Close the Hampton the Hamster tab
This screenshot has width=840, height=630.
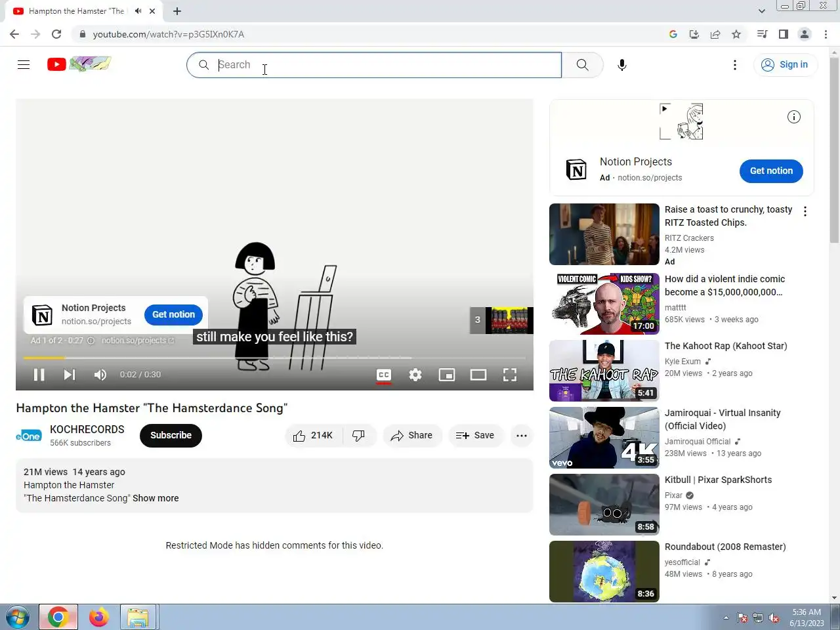(x=152, y=11)
